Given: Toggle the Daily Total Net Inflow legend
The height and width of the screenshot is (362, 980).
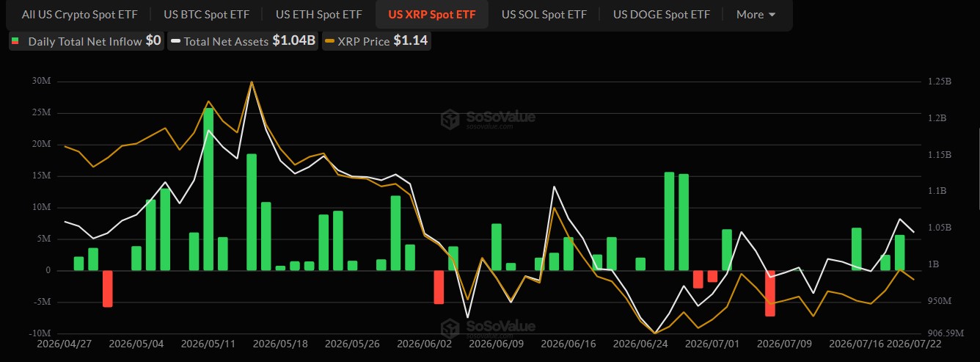Looking at the screenshot, I should click(86, 41).
